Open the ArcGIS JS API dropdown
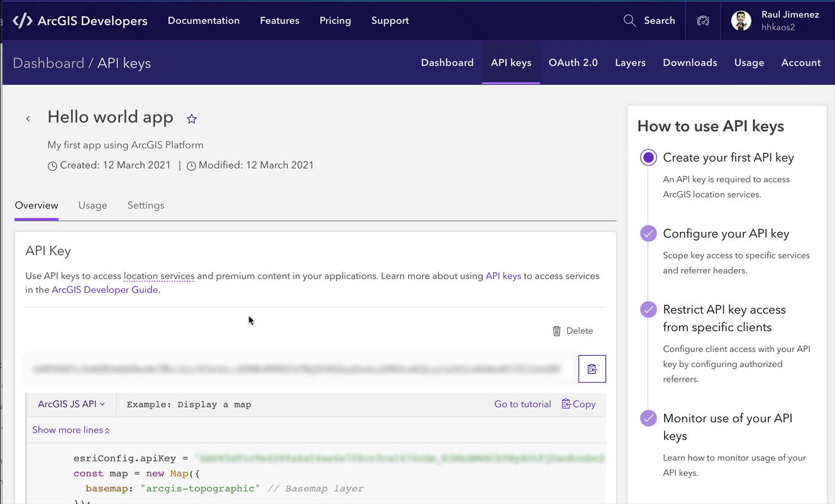 pyautogui.click(x=71, y=404)
